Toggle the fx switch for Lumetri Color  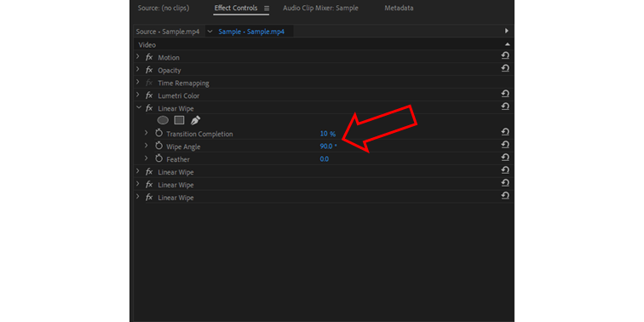(x=149, y=95)
